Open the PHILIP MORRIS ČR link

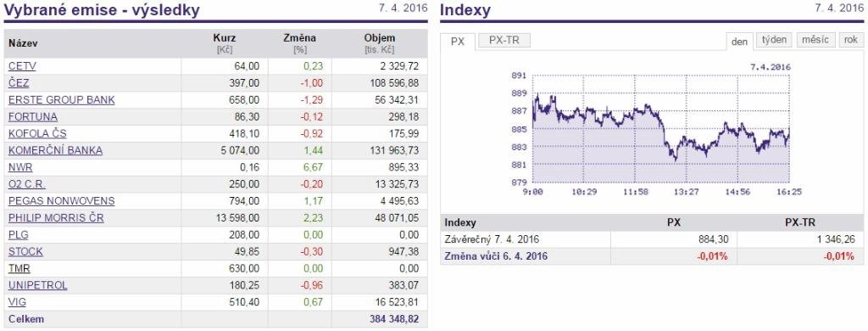[56, 218]
